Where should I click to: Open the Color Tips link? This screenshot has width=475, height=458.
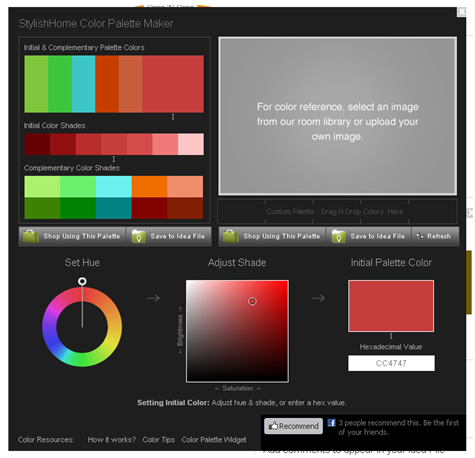pyautogui.click(x=159, y=440)
